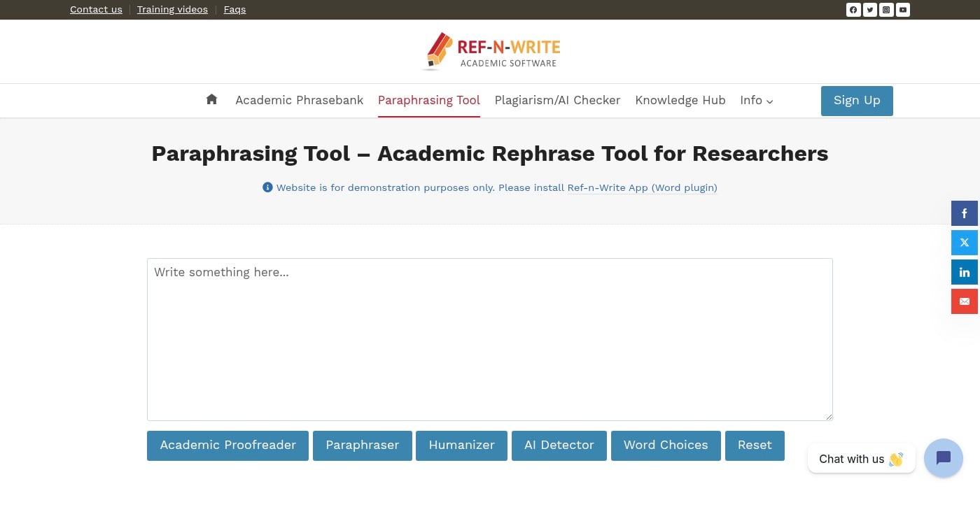This screenshot has height=514, width=980.
Task: Share via LinkedIn side button
Action: coord(964,272)
